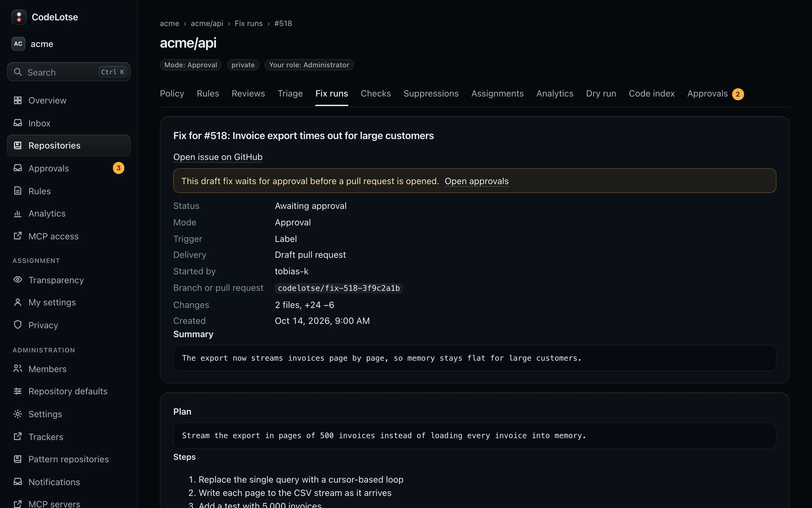Image resolution: width=812 pixels, height=508 pixels.
Task: Click the CodeLotse logo icon
Action: [x=19, y=17]
